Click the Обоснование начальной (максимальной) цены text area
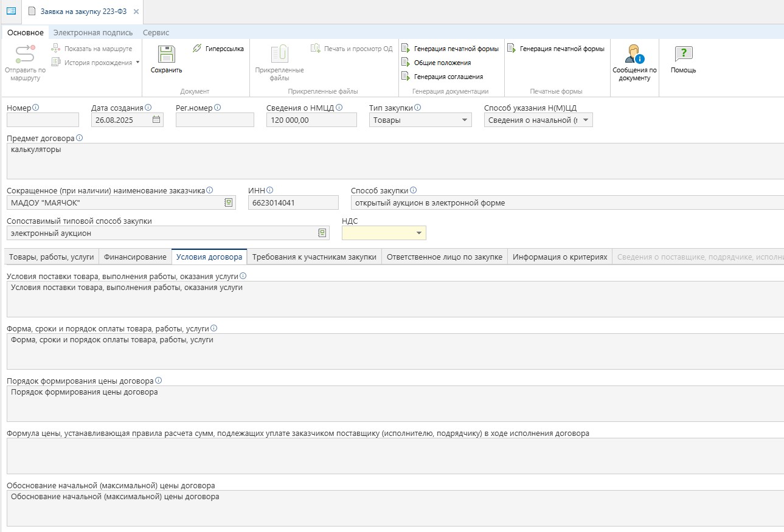The image size is (784, 532). tap(395, 508)
